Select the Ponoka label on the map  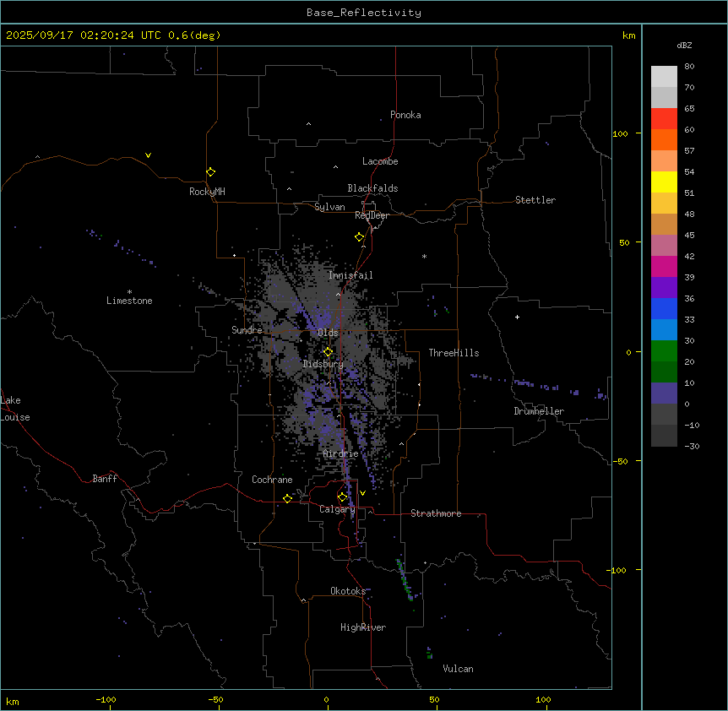click(x=405, y=115)
